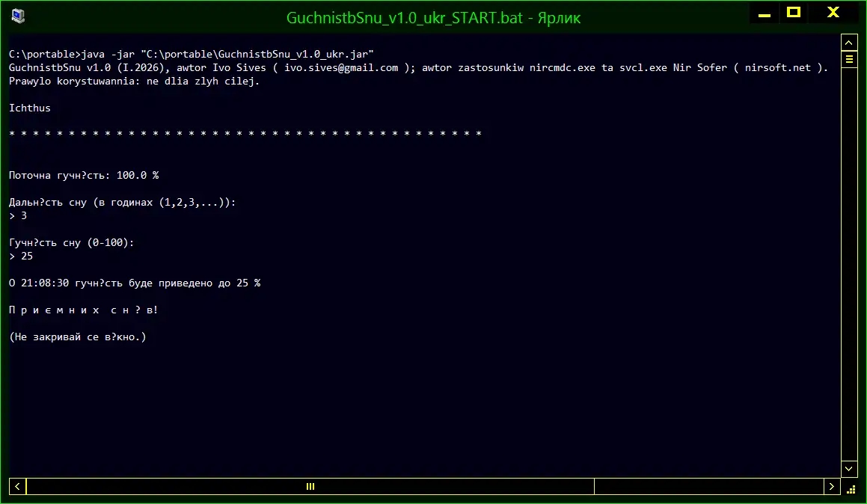Click the nirsoft.net text in console
The image size is (867, 504).
(x=778, y=67)
